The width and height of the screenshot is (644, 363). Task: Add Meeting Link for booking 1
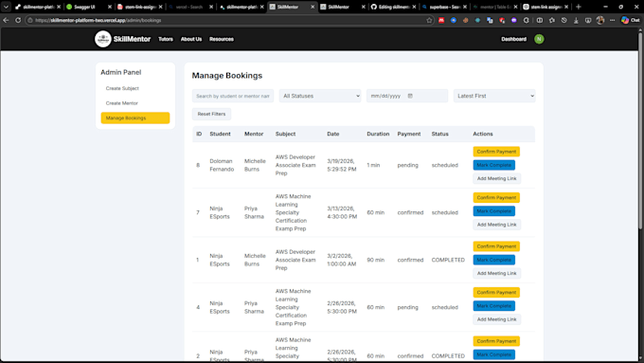[x=496, y=273]
